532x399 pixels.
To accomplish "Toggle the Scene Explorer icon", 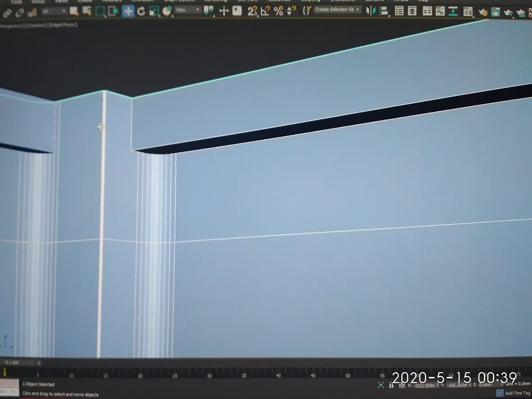I will 399,11.
